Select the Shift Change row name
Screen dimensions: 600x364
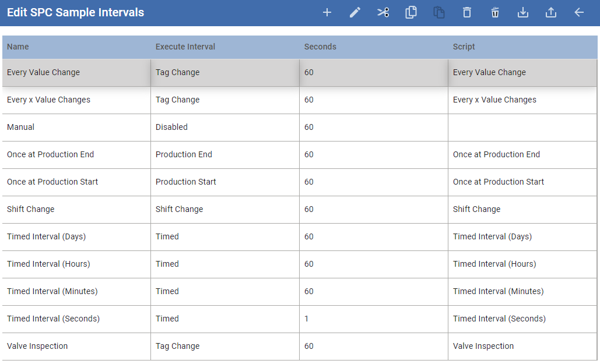tap(30, 209)
